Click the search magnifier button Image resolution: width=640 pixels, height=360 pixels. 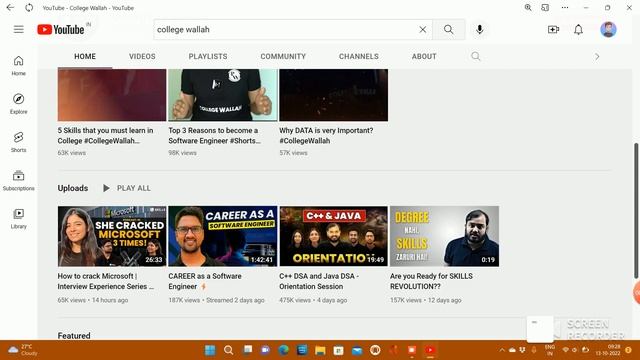pyautogui.click(x=449, y=29)
